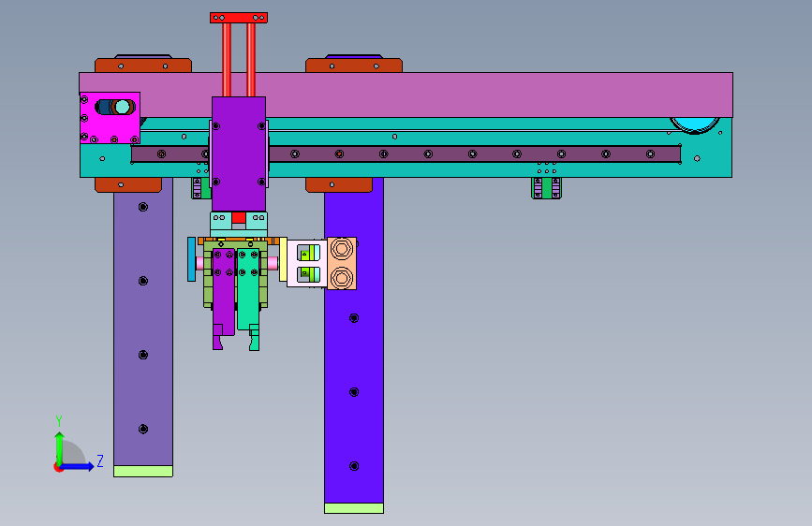Click the upper hex nut on peach block
812x526 pixels.
pos(341,249)
